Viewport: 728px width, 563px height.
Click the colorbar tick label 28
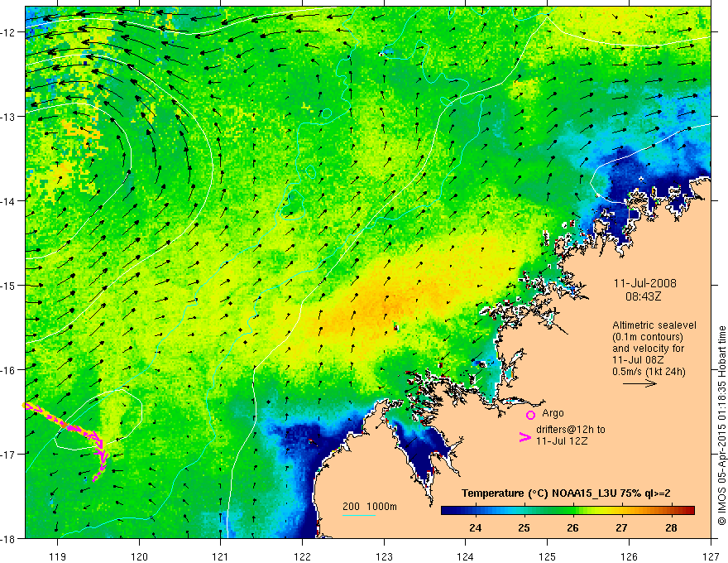[671, 527]
